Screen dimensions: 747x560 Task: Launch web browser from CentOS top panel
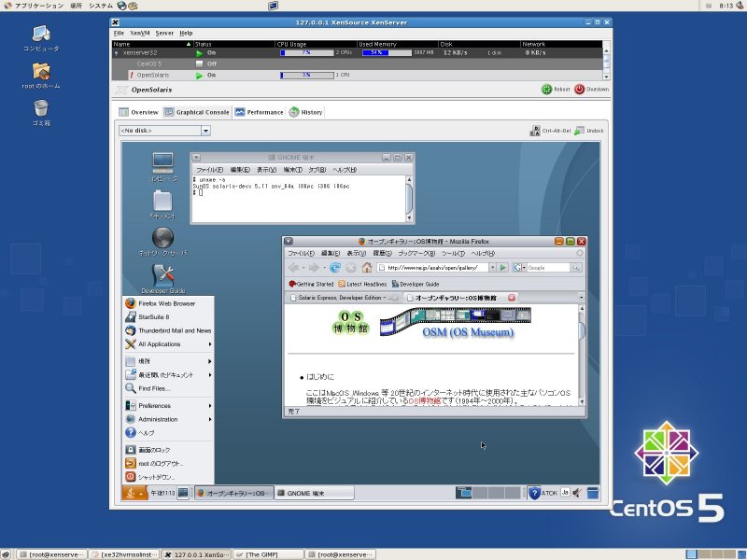pos(122,6)
